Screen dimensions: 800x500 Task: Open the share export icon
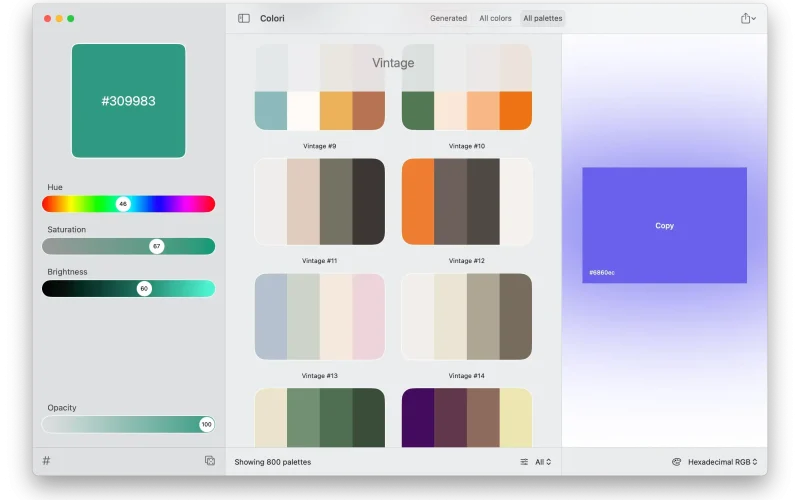(x=747, y=18)
